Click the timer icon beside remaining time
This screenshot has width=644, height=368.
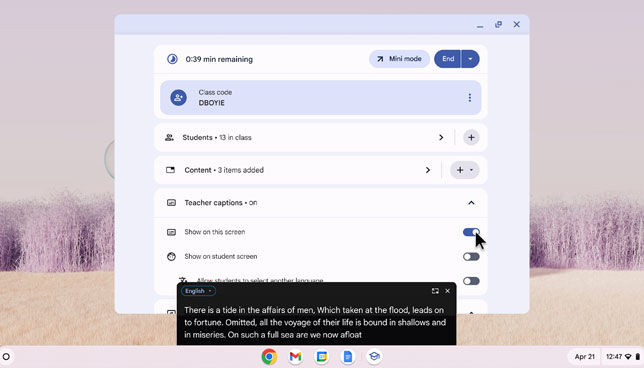172,59
